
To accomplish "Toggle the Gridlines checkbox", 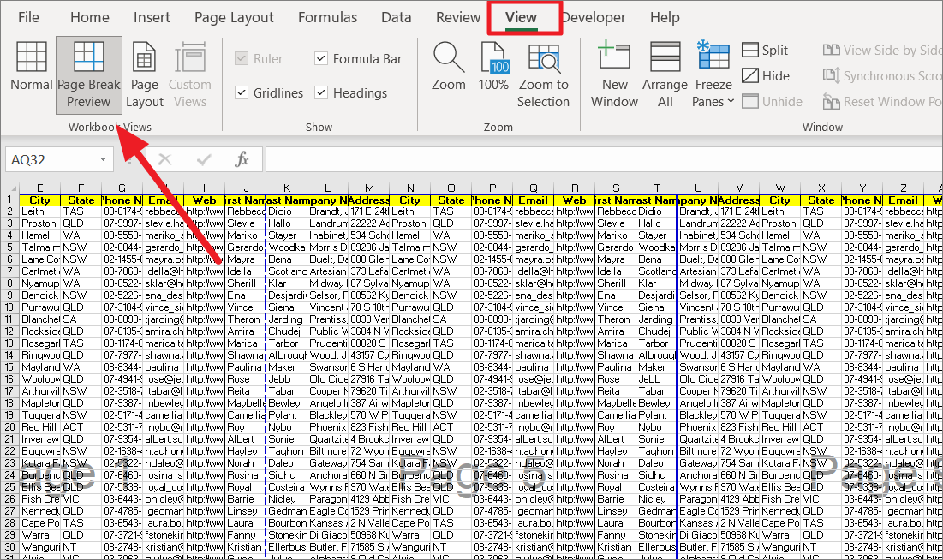I will [x=241, y=92].
